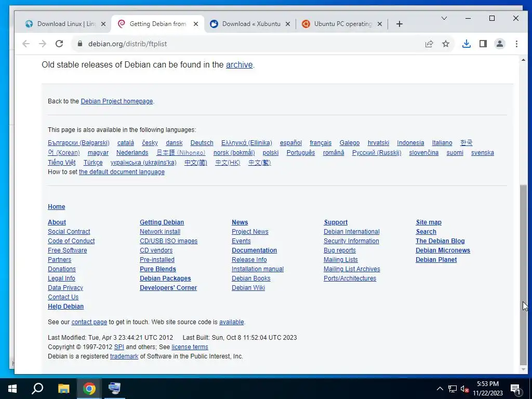The height and width of the screenshot is (399, 532).
Task: Close the Ubuntu PC operating tab
Action: (380, 24)
